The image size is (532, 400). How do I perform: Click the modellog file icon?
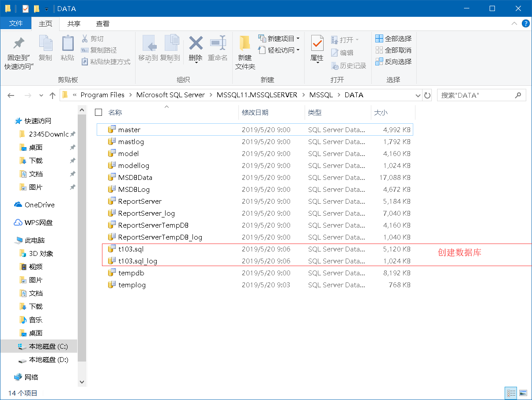click(x=112, y=165)
